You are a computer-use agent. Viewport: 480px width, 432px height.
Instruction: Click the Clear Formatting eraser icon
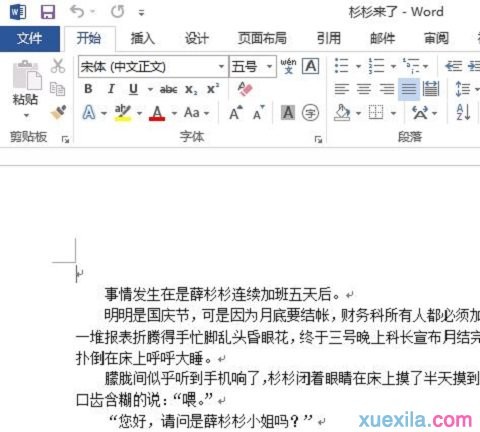click(x=245, y=89)
